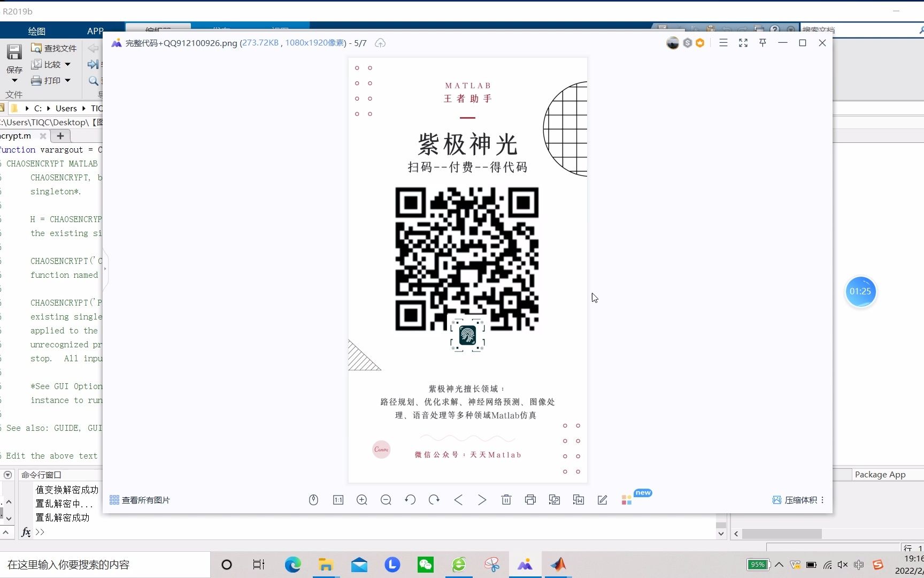Screen dimensions: 924x578
Task: Open the viewer's hamburger menu
Action: point(723,43)
